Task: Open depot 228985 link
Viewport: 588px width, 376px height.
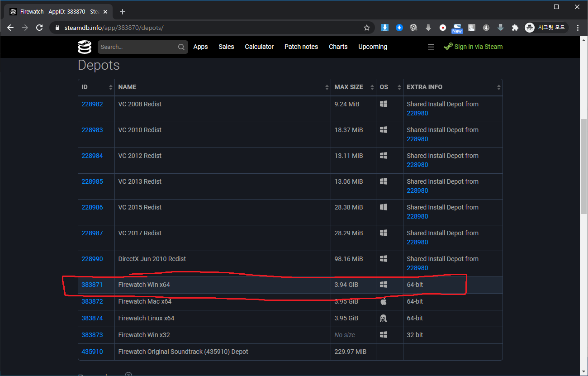Action: click(92, 181)
